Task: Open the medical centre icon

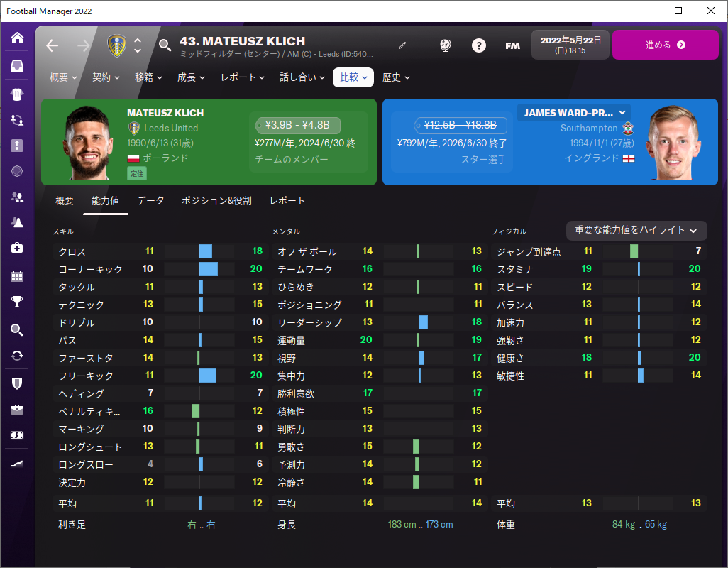Action: pos(17,248)
